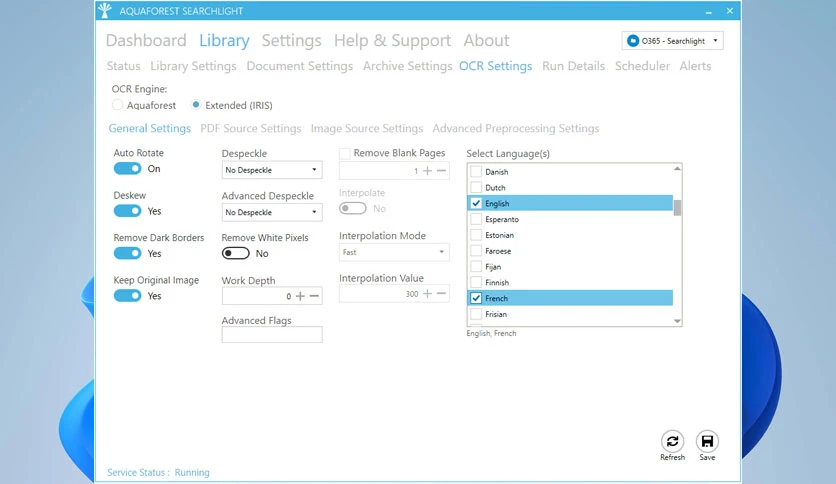Open the Library tab

[224, 41]
